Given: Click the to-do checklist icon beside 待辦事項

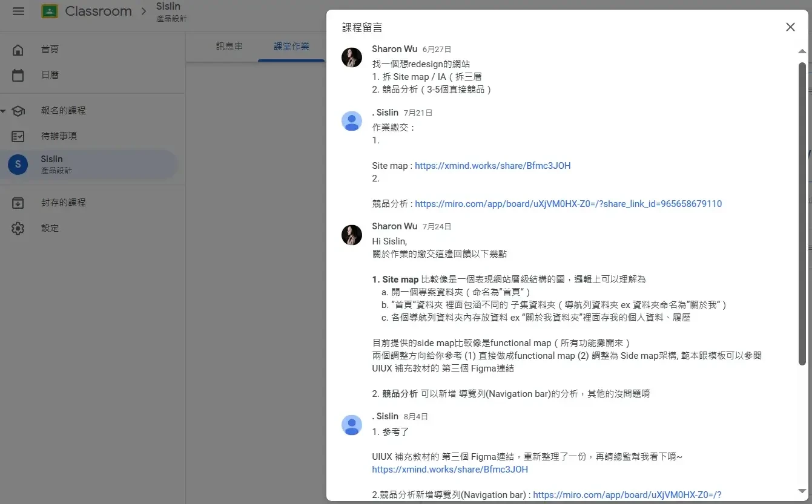Looking at the screenshot, I should coord(18,136).
